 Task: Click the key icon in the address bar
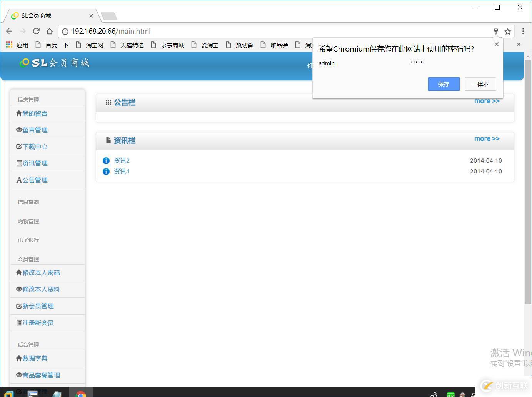496,31
